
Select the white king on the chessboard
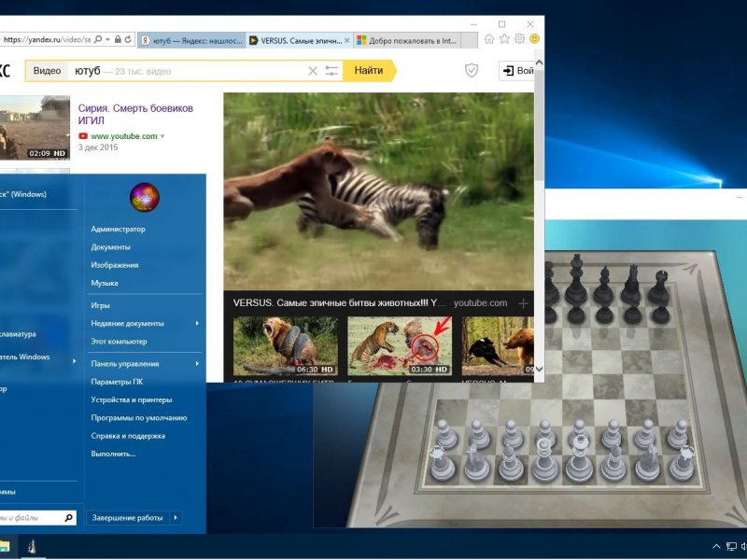tap(578, 458)
